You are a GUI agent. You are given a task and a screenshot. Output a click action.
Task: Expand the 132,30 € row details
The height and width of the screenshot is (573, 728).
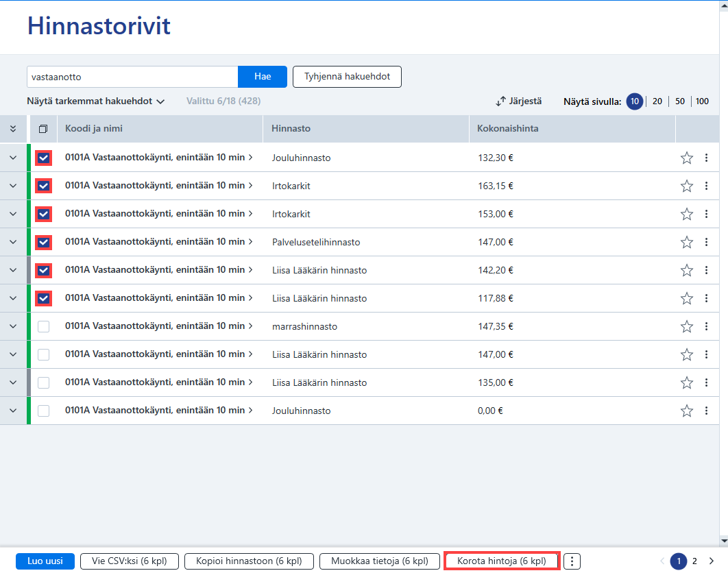[13, 158]
